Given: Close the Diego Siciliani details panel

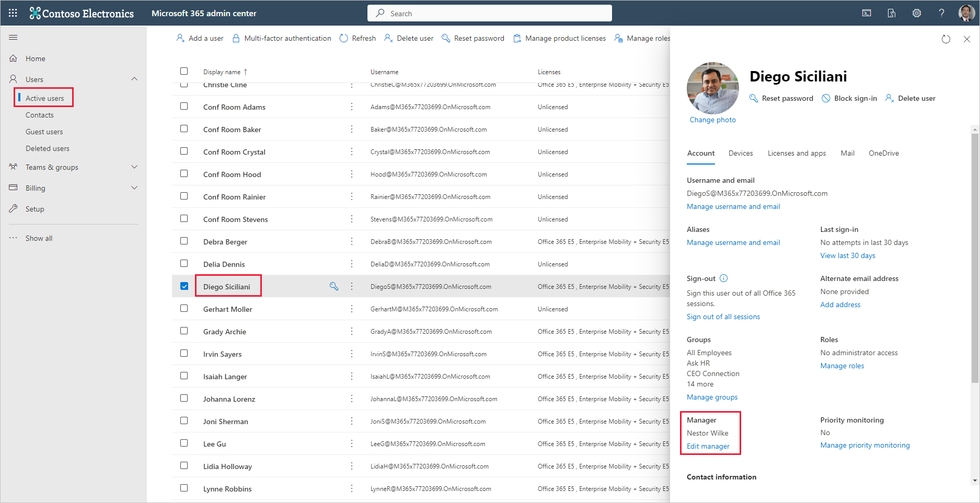Looking at the screenshot, I should pyautogui.click(x=966, y=39).
